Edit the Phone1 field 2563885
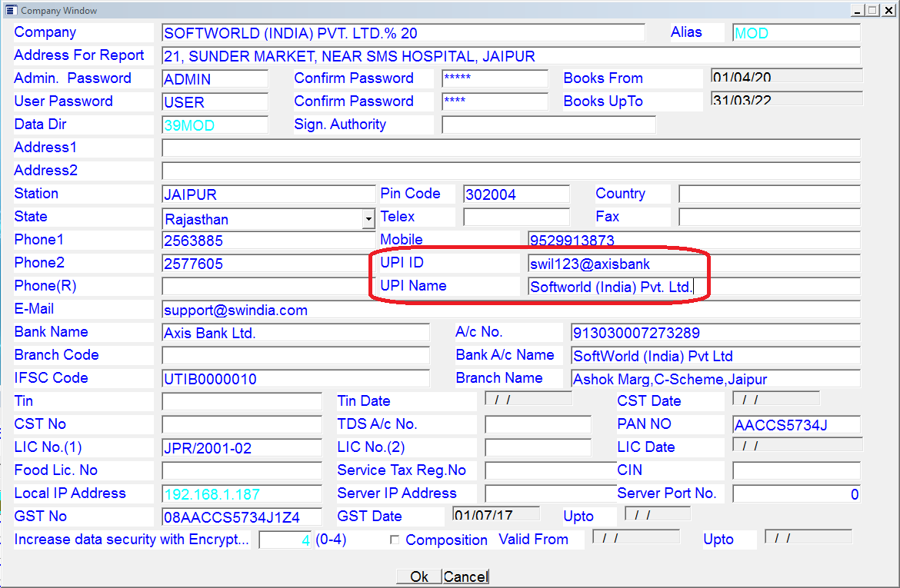The width and height of the screenshot is (900, 588). pyautogui.click(x=268, y=240)
